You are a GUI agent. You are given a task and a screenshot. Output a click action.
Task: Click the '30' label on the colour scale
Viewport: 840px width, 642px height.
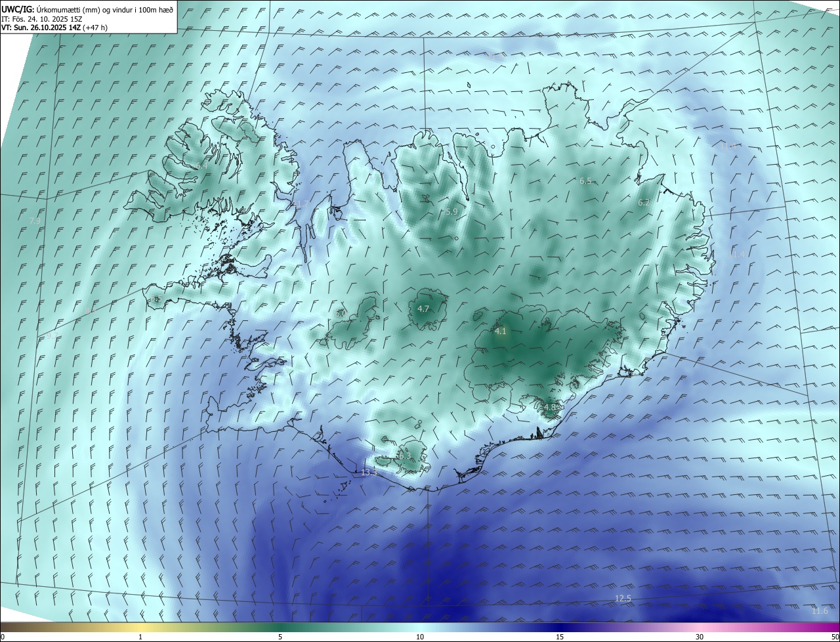click(700, 637)
